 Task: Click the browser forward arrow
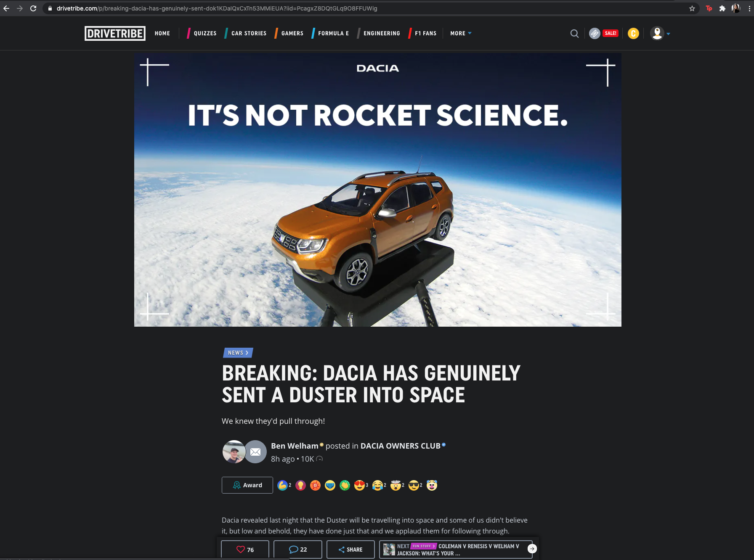tap(20, 8)
